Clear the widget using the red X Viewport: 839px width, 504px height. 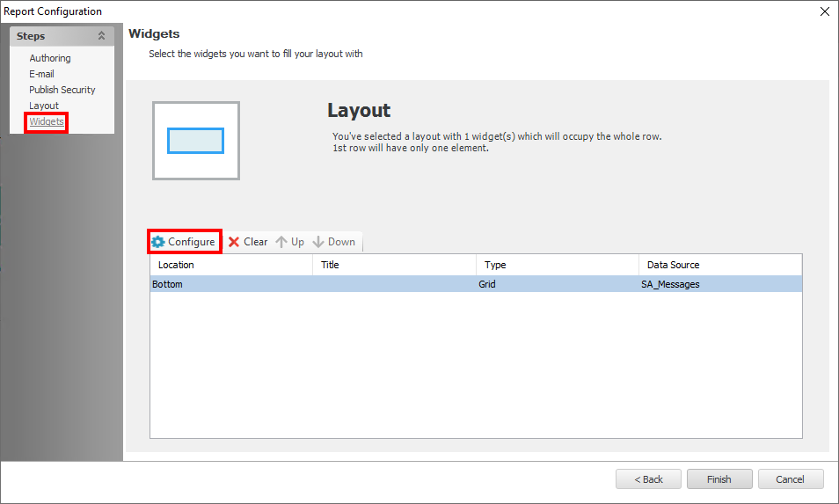[247, 242]
